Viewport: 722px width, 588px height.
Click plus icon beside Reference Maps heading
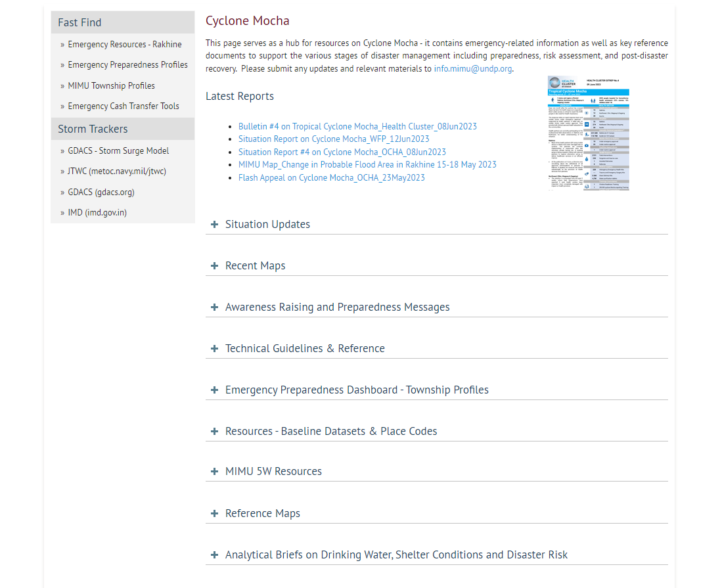tap(214, 514)
